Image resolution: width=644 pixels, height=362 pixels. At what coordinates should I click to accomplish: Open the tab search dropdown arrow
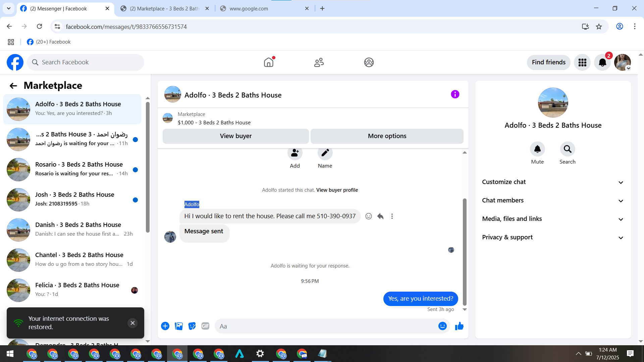pyautogui.click(x=9, y=8)
